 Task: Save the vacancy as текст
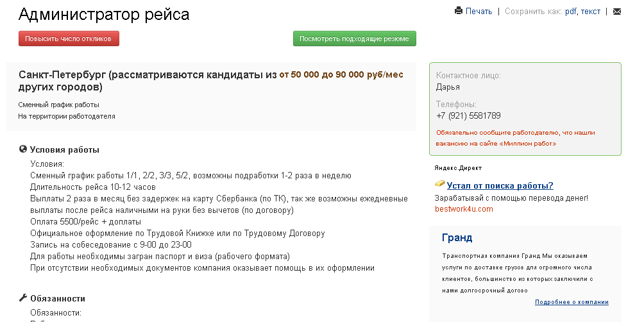click(591, 12)
